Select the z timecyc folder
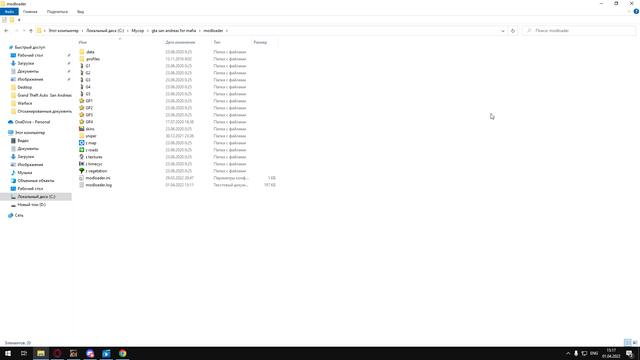Viewport: 640px width, 360px height. (x=94, y=164)
